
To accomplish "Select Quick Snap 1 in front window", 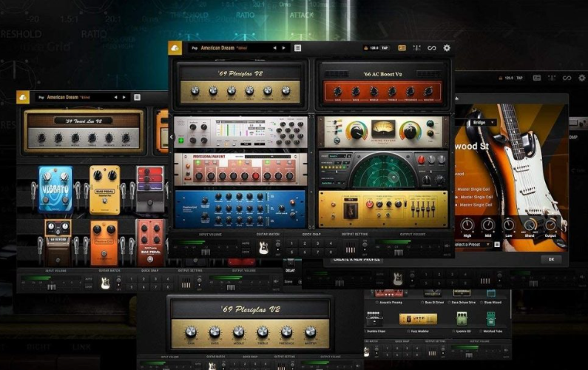I will pos(291,243).
